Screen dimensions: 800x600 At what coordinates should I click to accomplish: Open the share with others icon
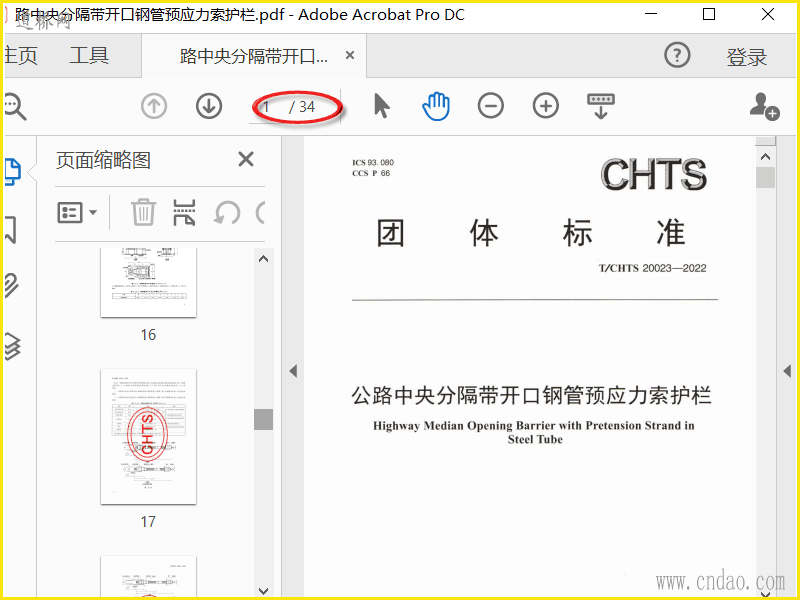tap(764, 106)
